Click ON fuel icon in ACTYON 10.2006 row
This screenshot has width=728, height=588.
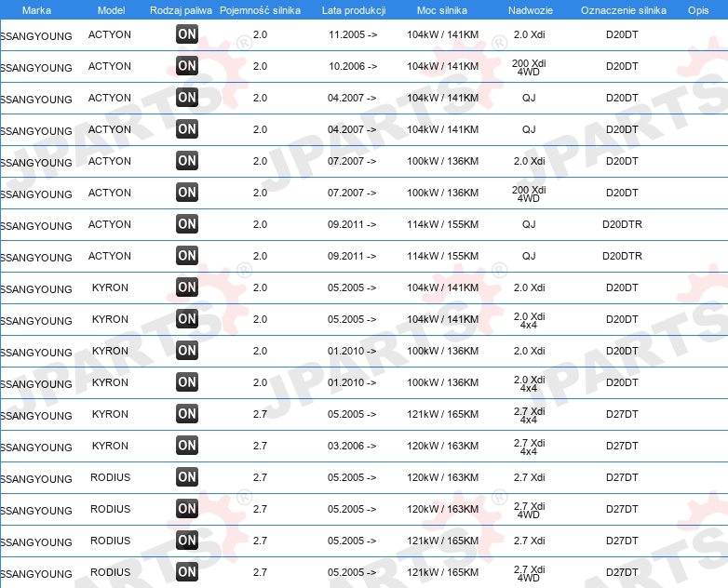[x=187, y=66]
